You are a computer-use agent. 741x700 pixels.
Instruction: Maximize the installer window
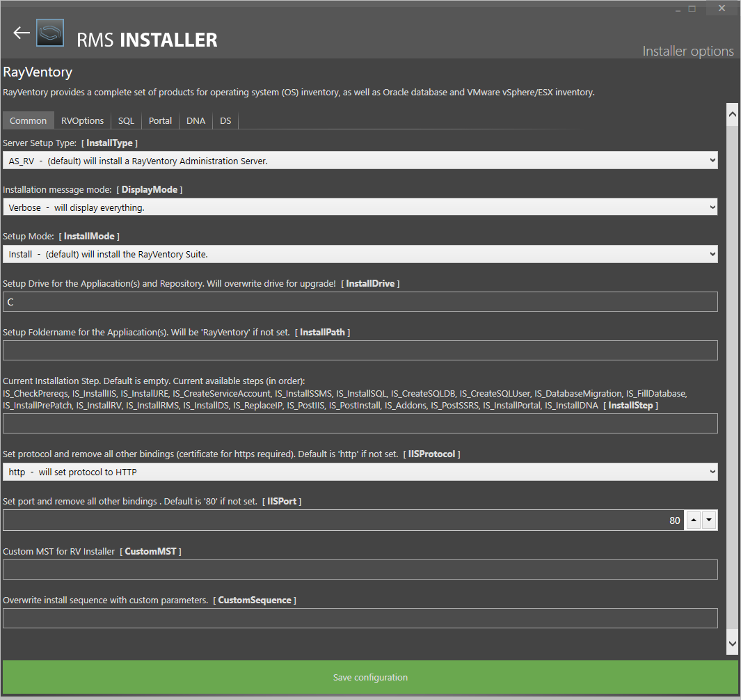[x=692, y=8]
